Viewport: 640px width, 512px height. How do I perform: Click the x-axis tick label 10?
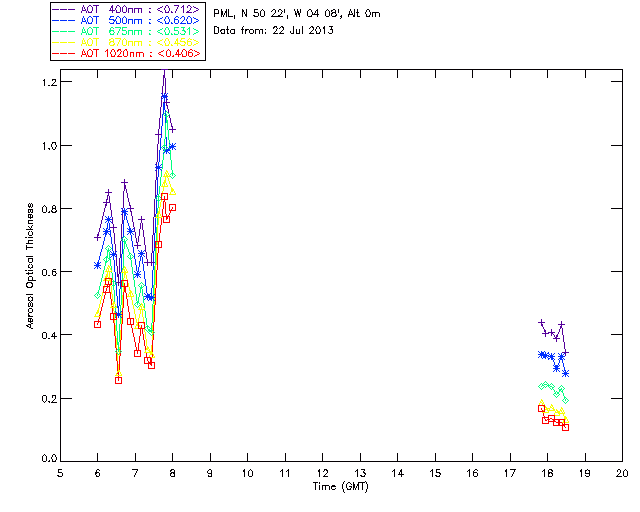tap(247, 473)
